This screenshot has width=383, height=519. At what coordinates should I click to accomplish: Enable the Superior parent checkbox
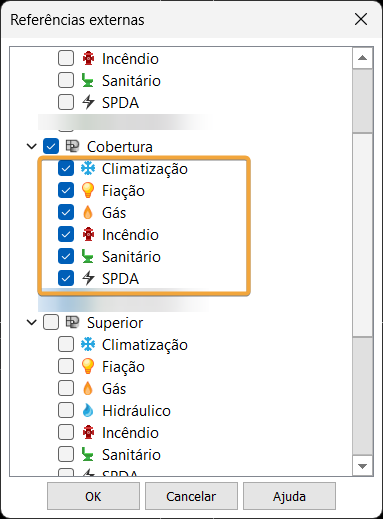(51, 322)
